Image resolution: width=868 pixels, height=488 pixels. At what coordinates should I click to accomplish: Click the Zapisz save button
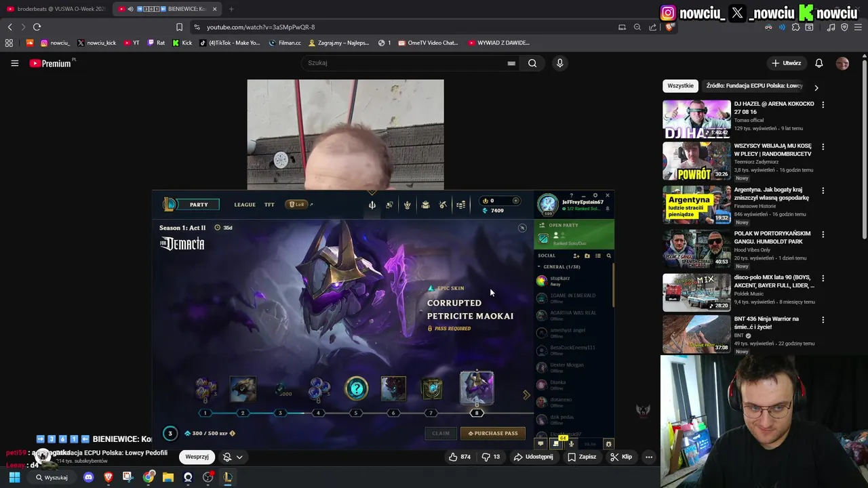pos(582,457)
